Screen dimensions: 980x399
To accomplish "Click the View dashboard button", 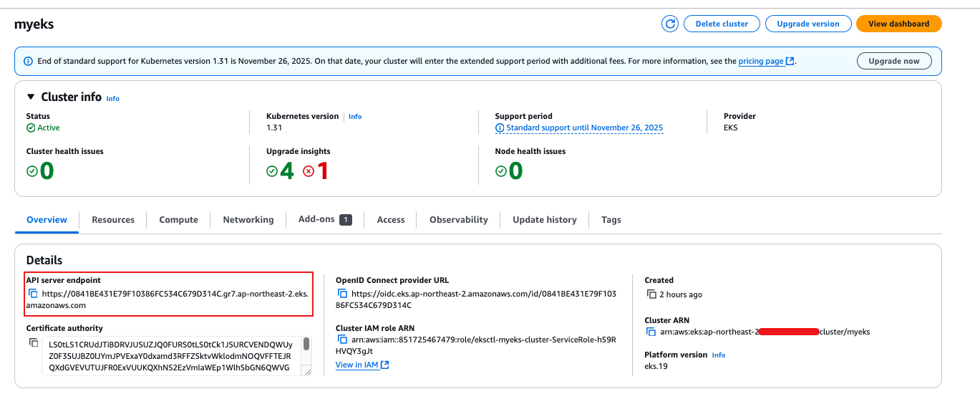I will coord(899,24).
